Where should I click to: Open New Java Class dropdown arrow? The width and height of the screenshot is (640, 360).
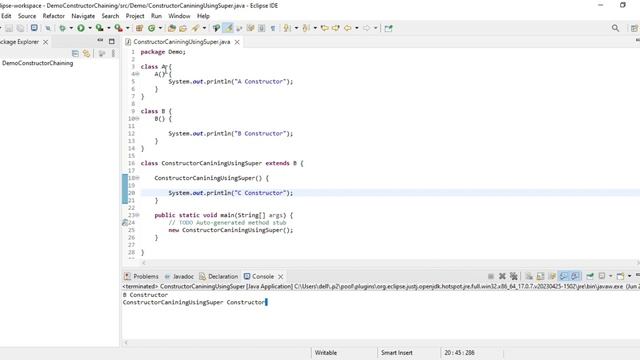[160, 28]
